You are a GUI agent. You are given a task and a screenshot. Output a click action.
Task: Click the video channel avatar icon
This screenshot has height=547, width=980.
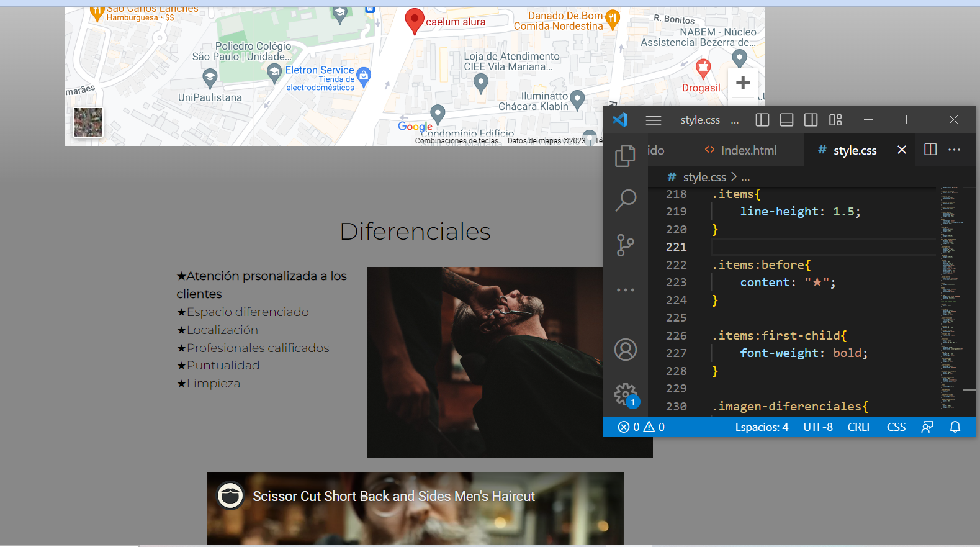230,495
